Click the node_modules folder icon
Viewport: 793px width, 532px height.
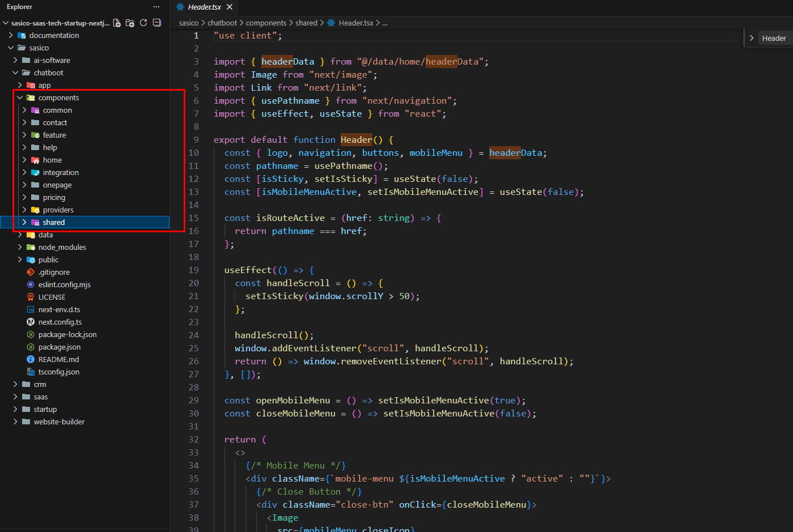pyautogui.click(x=31, y=247)
